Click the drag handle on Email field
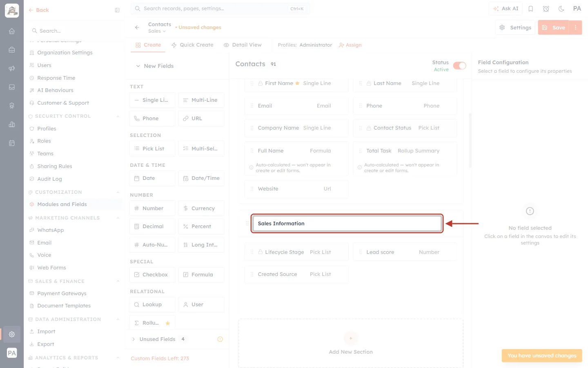This screenshot has height=368, width=588. (x=252, y=106)
